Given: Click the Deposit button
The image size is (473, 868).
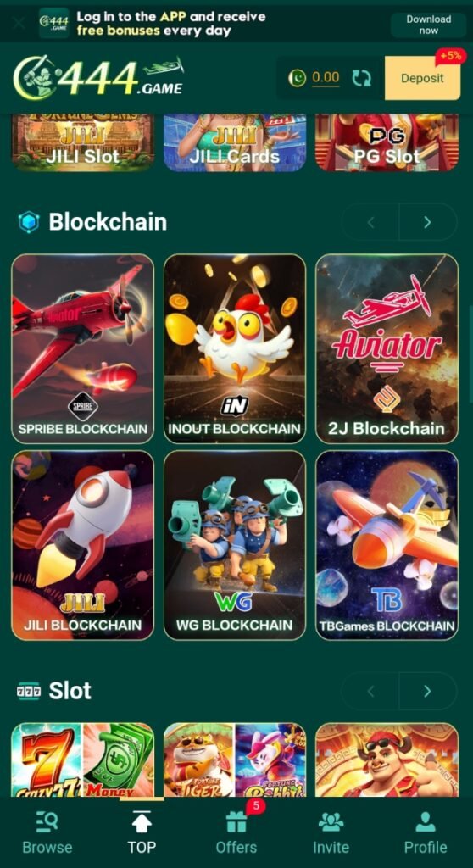Looking at the screenshot, I should [423, 78].
